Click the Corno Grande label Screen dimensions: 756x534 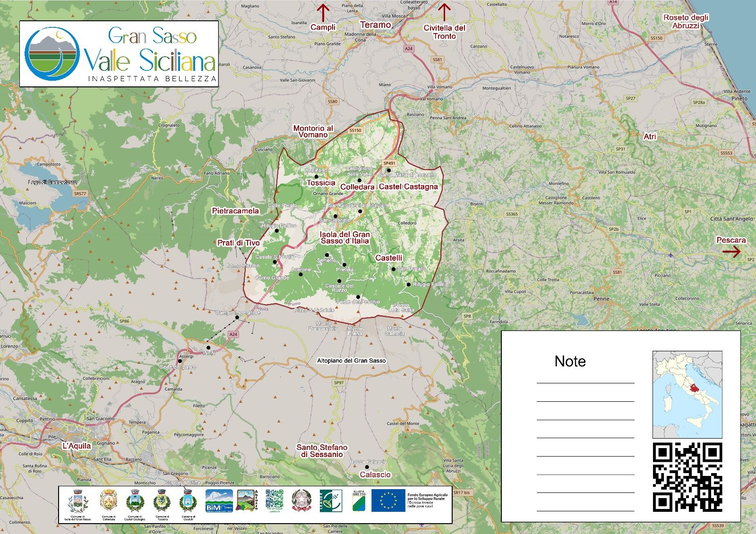point(272,278)
